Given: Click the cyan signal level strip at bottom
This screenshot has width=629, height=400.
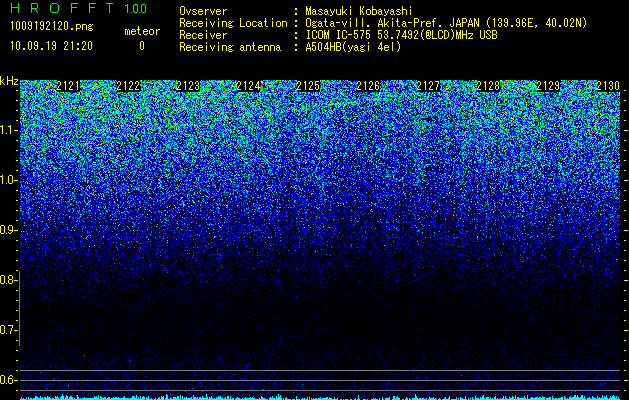Looking at the screenshot, I should (x=320, y=398).
